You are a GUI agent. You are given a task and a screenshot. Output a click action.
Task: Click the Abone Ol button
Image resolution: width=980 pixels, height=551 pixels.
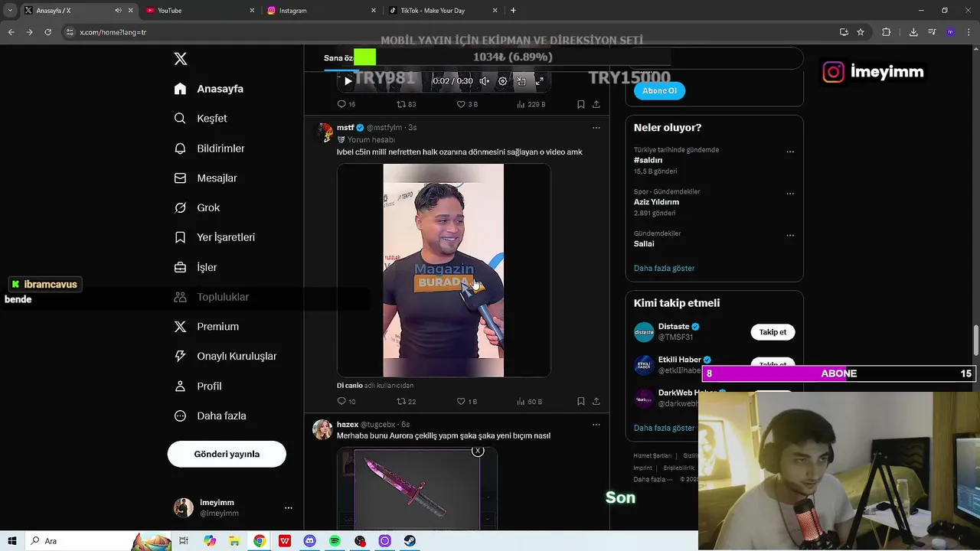pos(659,90)
